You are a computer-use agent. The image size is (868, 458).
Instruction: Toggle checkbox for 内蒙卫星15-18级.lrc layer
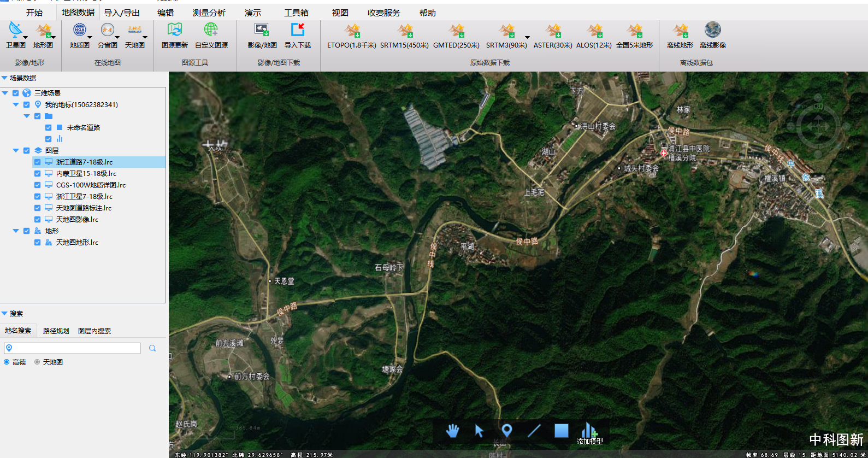coord(37,173)
